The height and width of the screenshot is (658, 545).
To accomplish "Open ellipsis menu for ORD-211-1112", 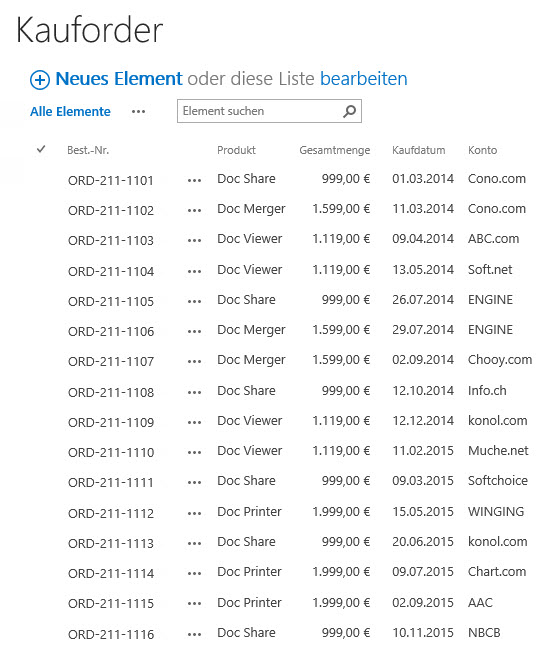I will coord(194,514).
